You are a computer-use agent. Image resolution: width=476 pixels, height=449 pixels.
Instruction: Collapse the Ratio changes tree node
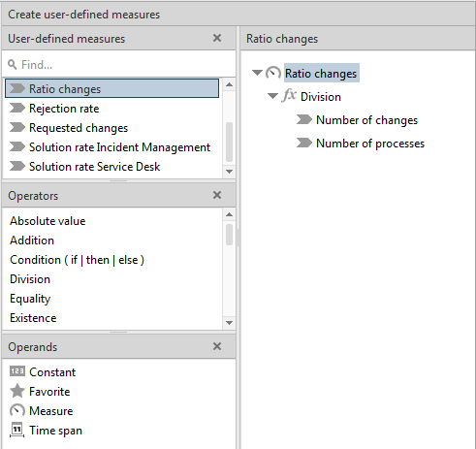click(x=257, y=73)
